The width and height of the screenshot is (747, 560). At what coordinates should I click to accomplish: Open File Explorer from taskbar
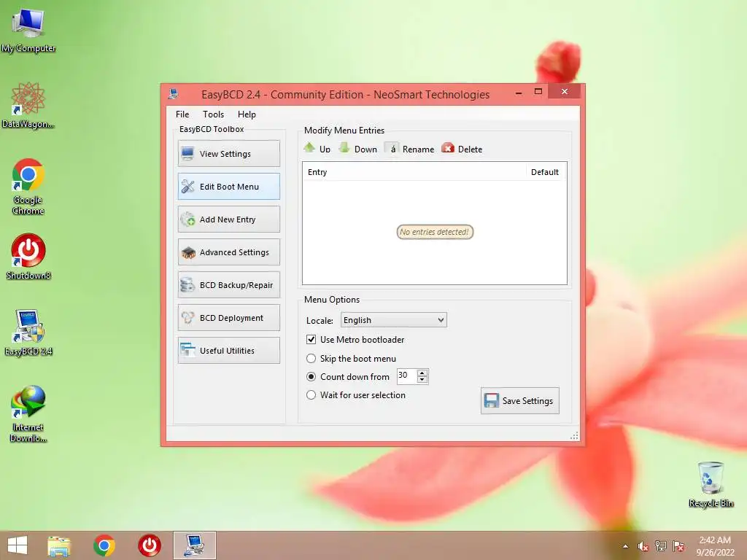click(59, 545)
